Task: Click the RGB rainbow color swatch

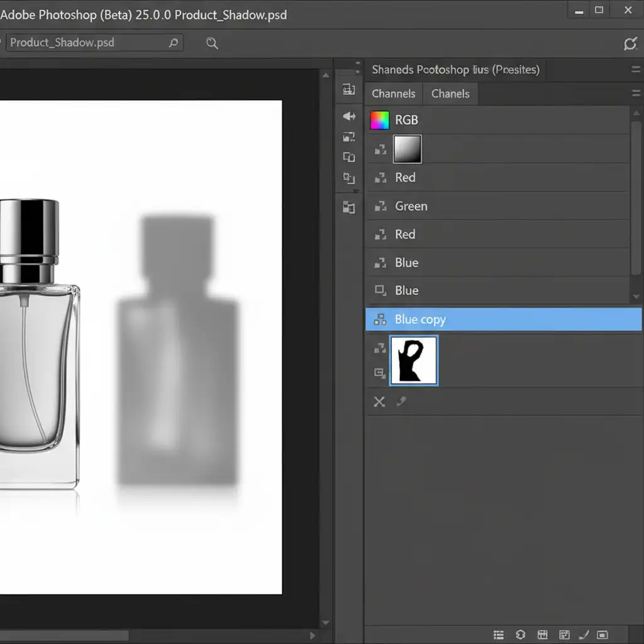Action: click(380, 120)
